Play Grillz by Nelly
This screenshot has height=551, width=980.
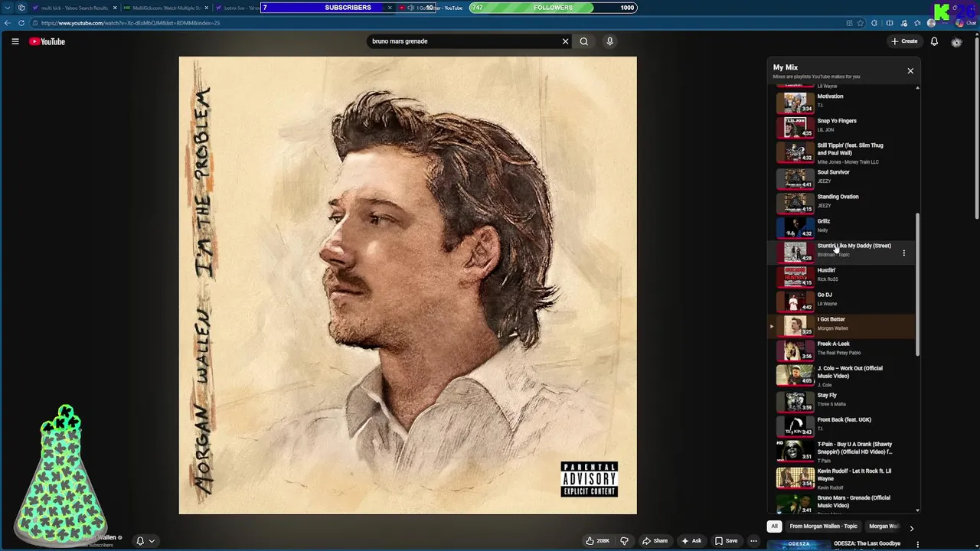tap(842, 227)
